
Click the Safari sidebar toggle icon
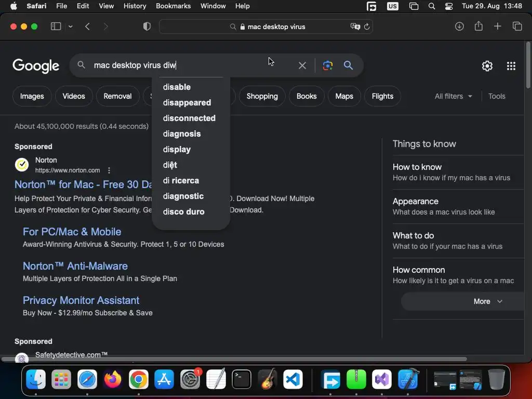(56, 26)
